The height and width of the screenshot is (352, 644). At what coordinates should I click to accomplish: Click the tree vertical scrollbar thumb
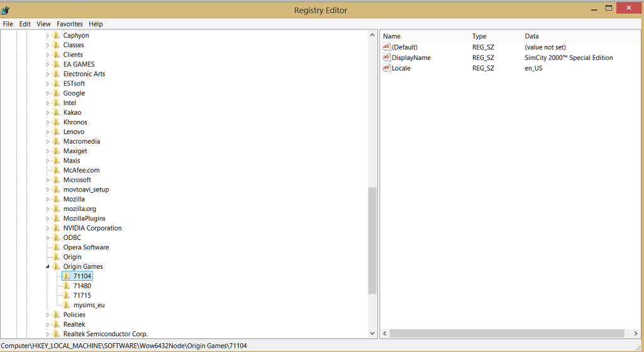[x=372, y=241]
